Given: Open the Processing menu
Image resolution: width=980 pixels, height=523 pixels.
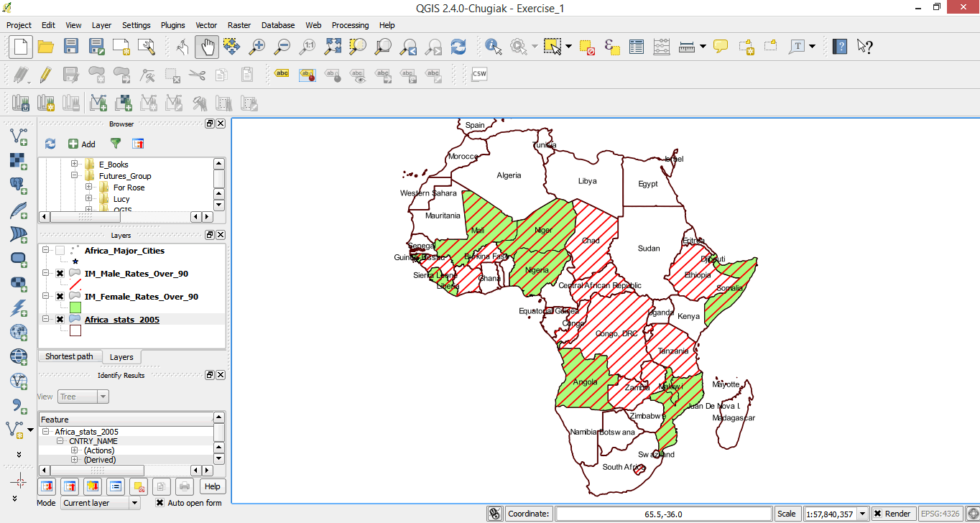Looking at the screenshot, I should point(350,25).
